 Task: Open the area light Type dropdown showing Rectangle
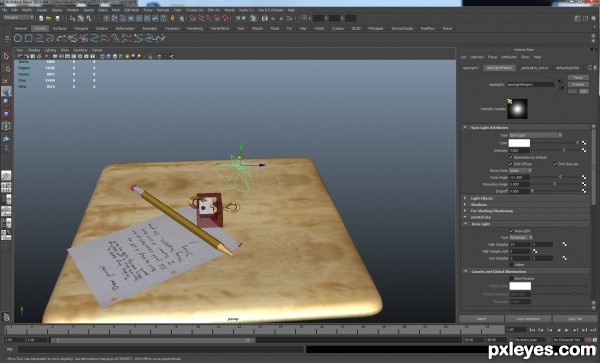tap(521, 238)
